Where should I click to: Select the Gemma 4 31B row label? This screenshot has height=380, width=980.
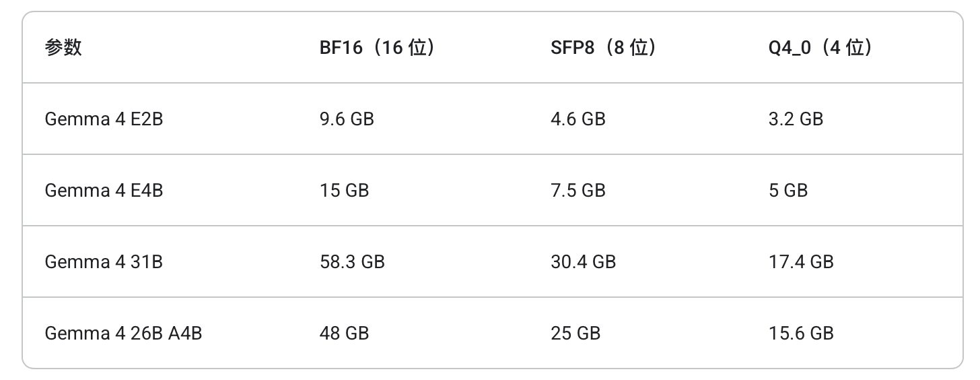[104, 262]
